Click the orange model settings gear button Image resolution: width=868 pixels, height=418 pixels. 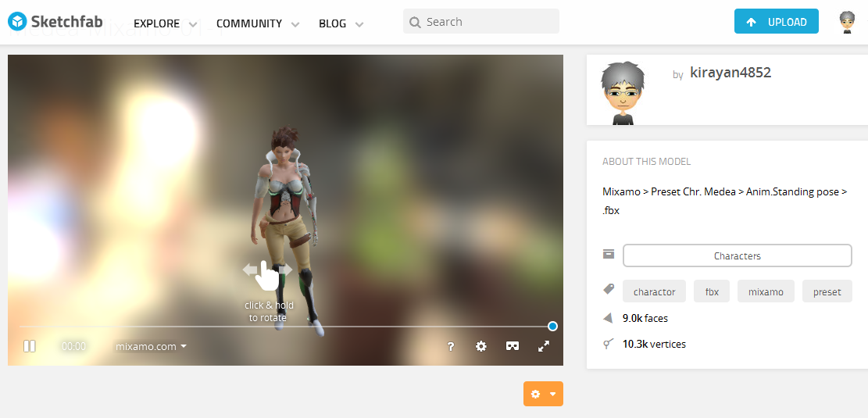pyautogui.click(x=543, y=394)
